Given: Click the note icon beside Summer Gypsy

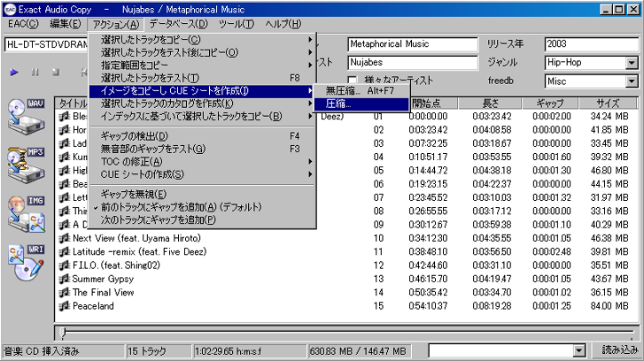Looking at the screenshot, I should click(x=64, y=279).
